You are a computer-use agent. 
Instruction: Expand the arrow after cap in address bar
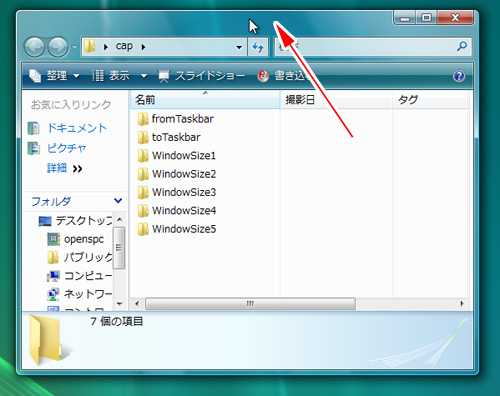click(x=143, y=47)
